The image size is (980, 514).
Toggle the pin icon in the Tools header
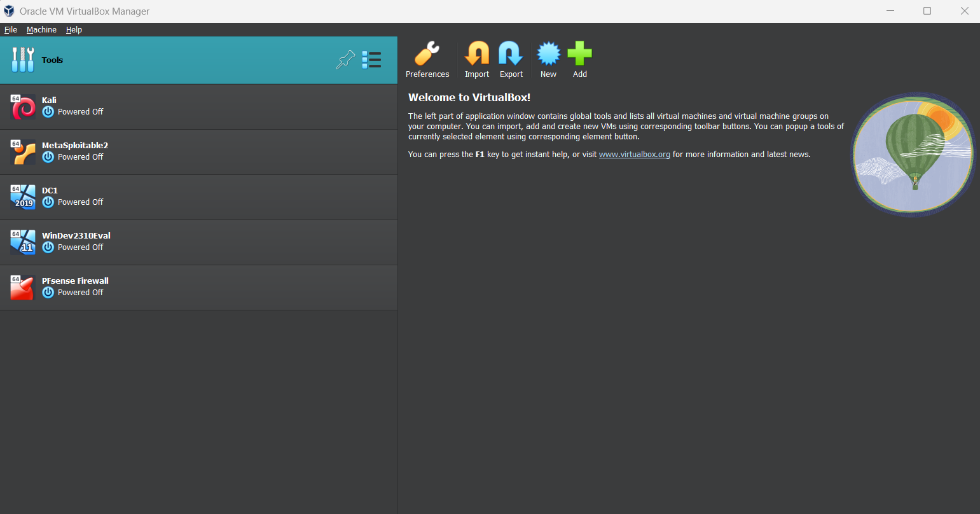(x=345, y=59)
